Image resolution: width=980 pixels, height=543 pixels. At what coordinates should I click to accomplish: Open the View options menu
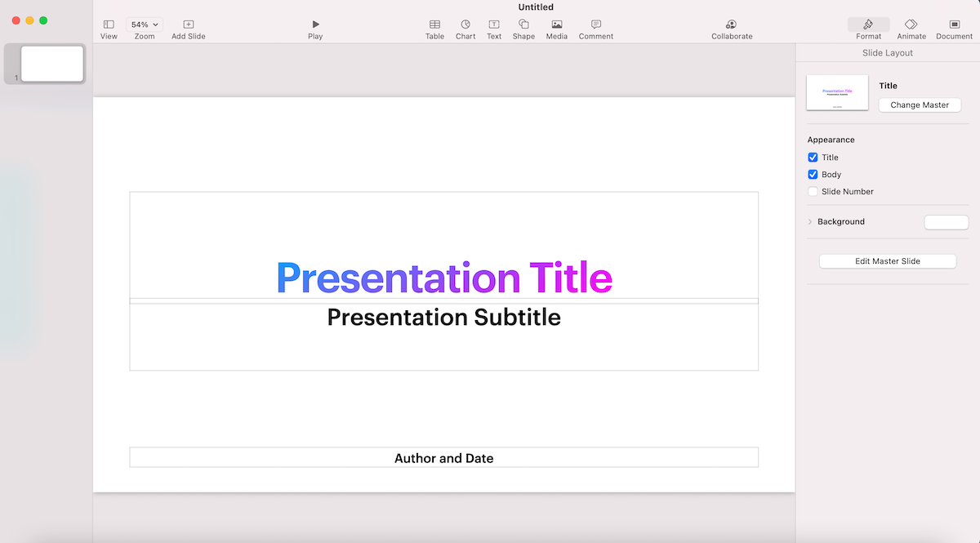pos(109,25)
